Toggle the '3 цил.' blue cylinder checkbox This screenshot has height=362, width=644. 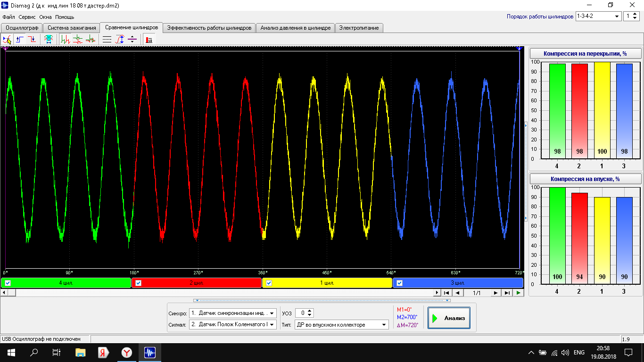[399, 283]
